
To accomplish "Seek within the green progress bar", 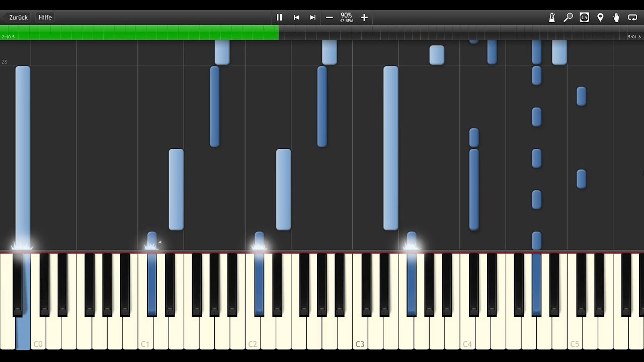I will click(x=139, y=33).
